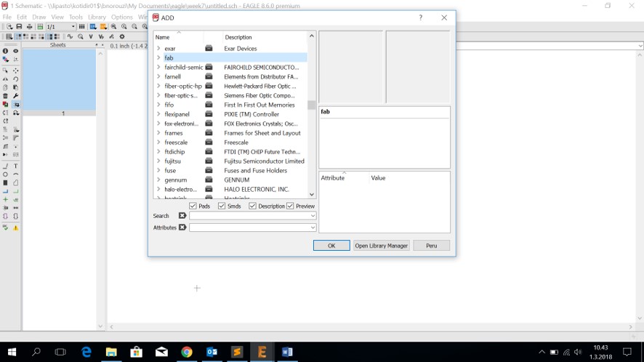Expand the fuse library
Screen dimensions: 644x362
[x=158, y=171]
